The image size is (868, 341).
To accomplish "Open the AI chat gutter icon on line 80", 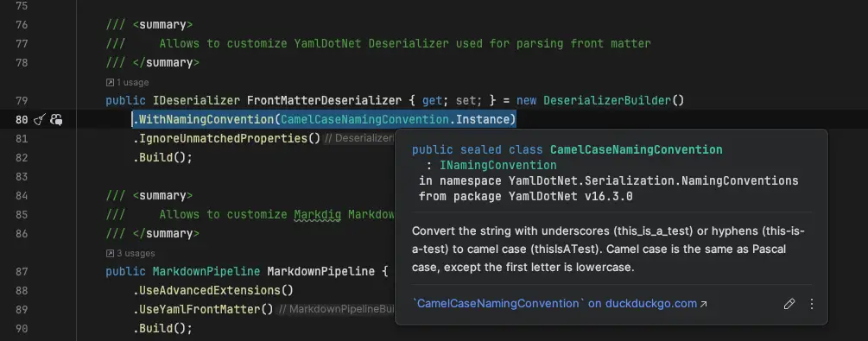I will [56, 120].
